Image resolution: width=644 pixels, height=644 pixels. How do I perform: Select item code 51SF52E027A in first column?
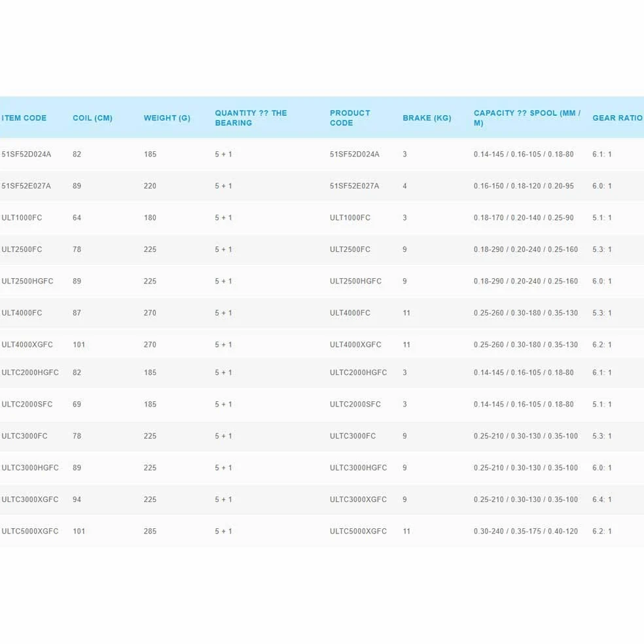point(26,186)
